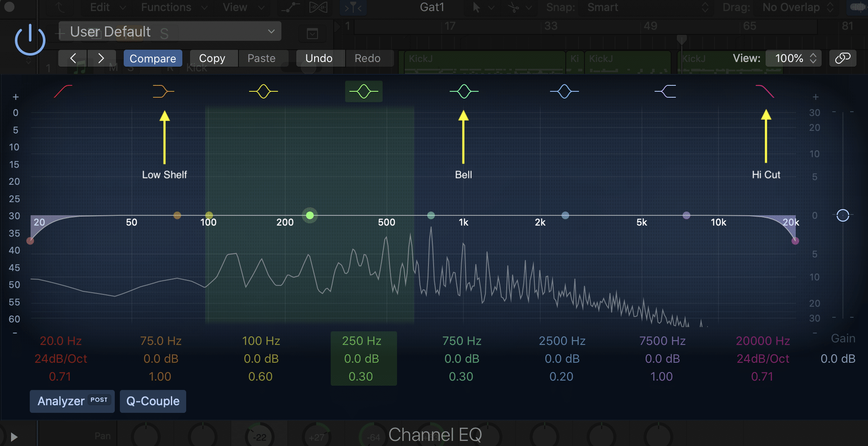This screenshot has width=868, height=446.
Task: Toggle Q-Couple mode
Action: [153, 401]
